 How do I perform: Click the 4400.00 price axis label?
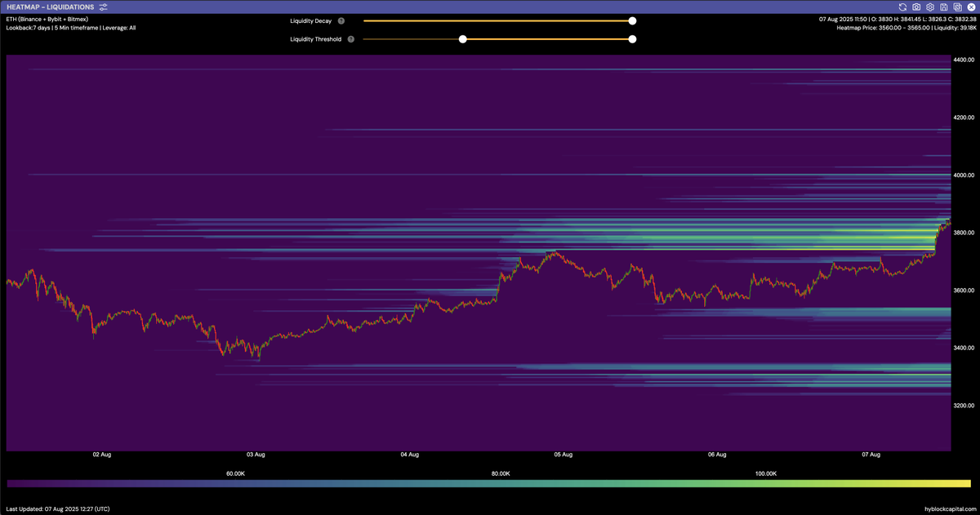point(964,60)
